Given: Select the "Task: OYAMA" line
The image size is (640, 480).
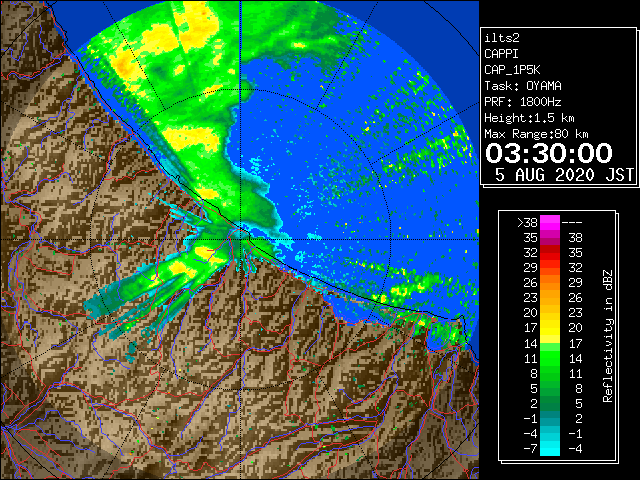Looking at the screenshot, I should tap(523, 86).
